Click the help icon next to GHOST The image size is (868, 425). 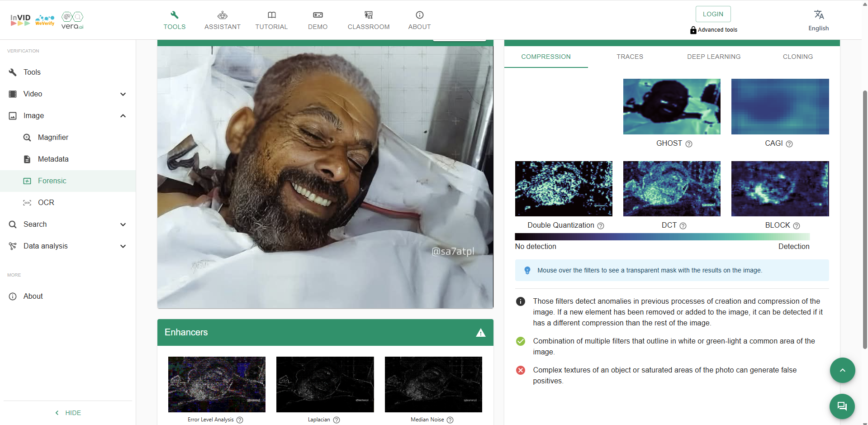click(x=689, y=144)
